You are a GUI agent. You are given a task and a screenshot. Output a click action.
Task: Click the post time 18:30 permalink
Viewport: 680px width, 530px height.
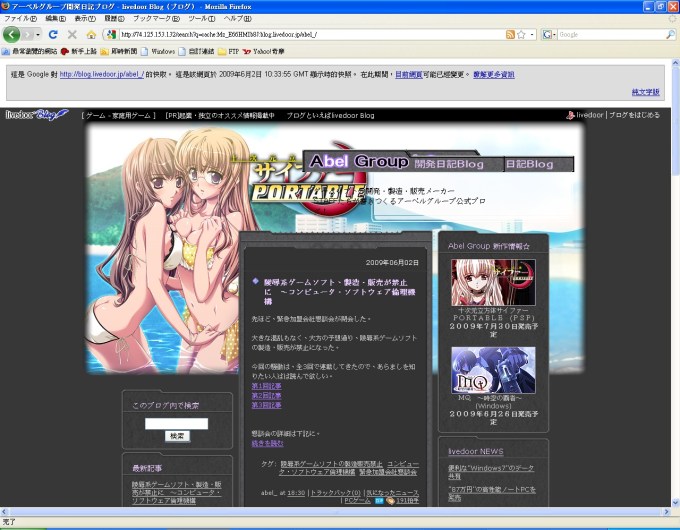coord(296,493)
